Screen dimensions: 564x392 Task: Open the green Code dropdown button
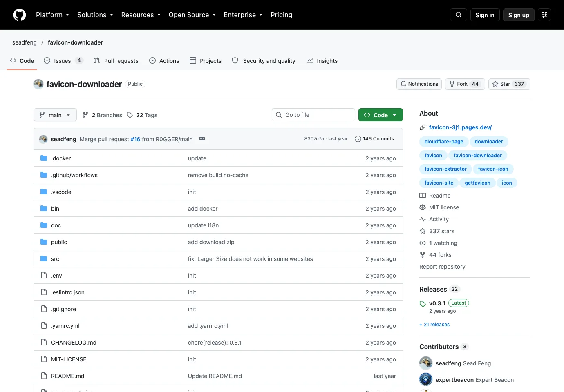coord(380,115)
